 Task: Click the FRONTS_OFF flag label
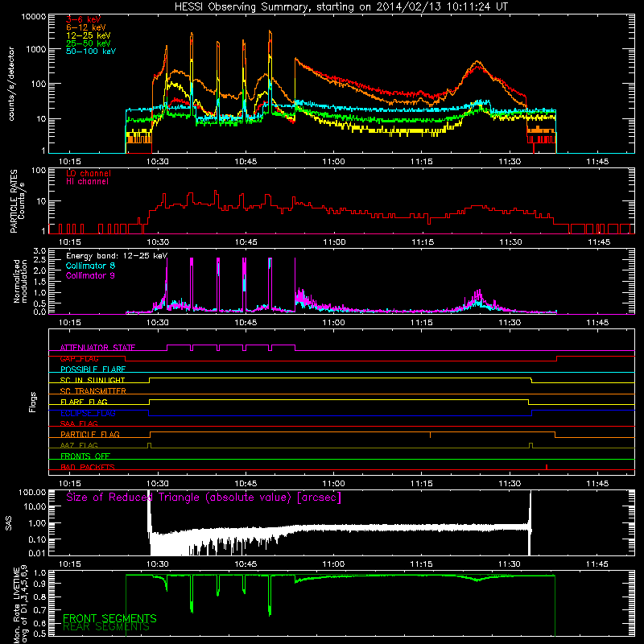pos(85,456)
